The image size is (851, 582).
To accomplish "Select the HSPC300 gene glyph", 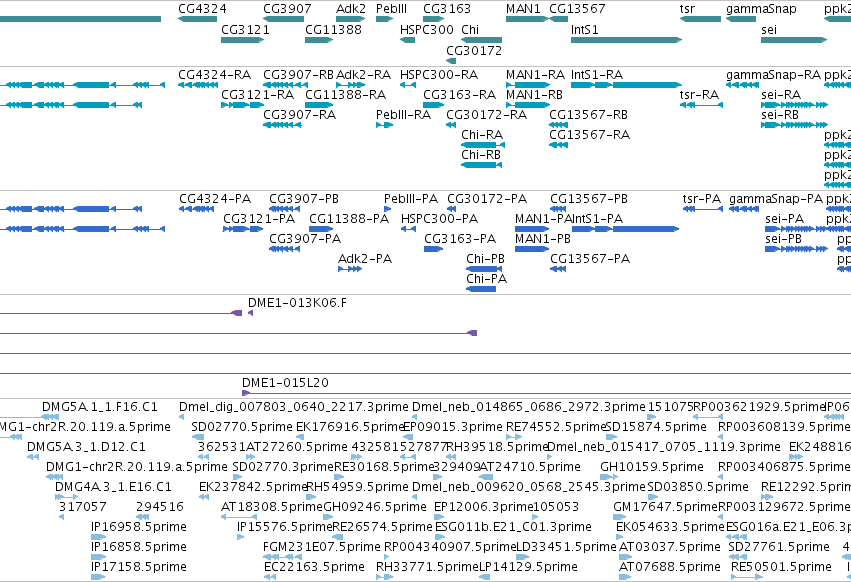I will (408, 40).
